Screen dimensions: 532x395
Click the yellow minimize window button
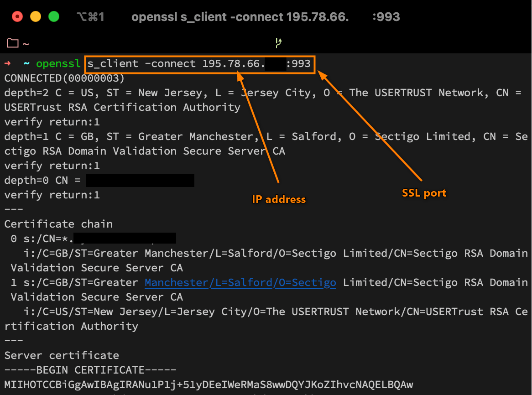[36, 16]
